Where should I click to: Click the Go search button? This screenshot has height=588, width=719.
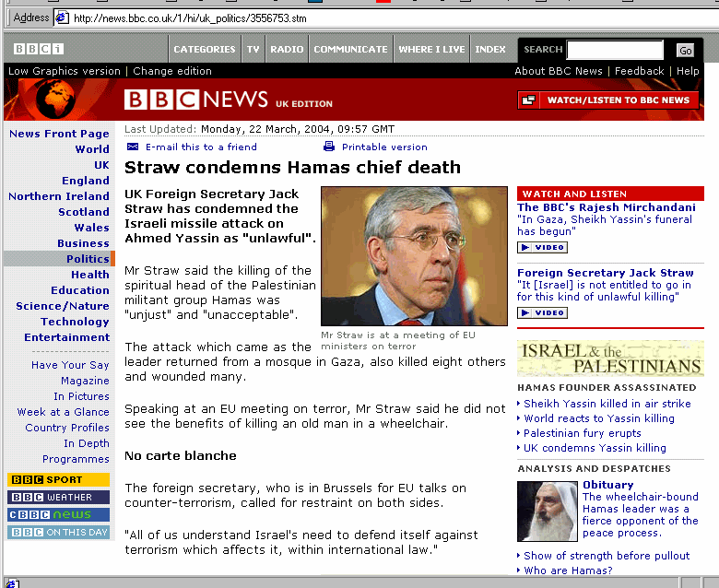(686, 51)
